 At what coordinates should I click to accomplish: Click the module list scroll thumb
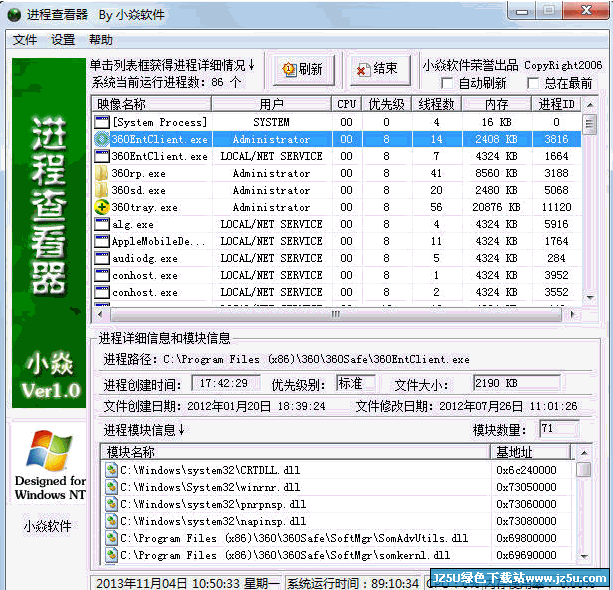tap(584, 469)
